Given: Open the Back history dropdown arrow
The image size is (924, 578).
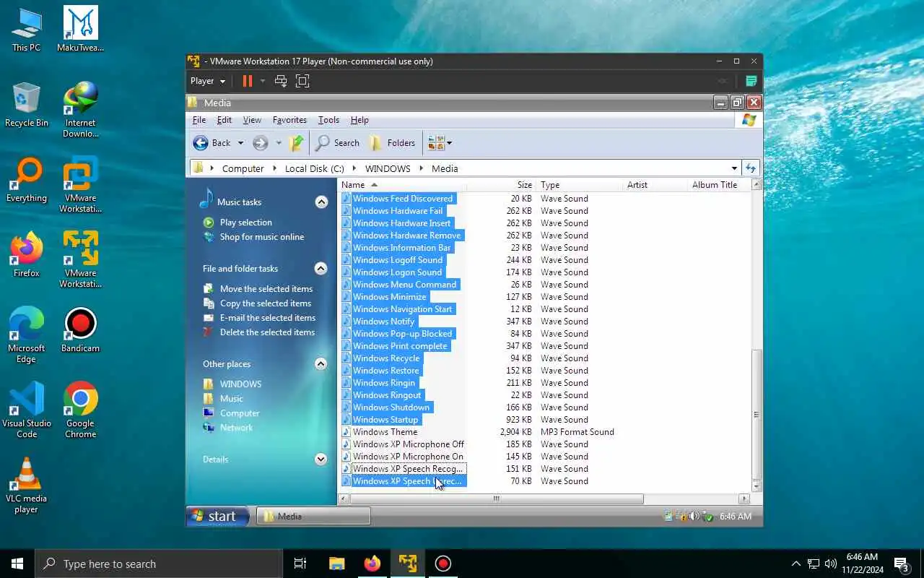Looking at the screenshot, I should pos(240,143).
